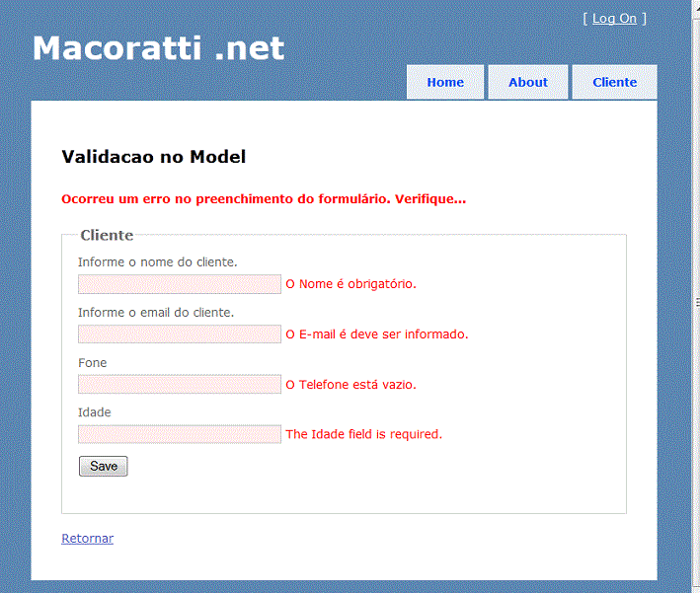Click the Save button
This screenshot has height=593, width=700.
coord(103,467)
